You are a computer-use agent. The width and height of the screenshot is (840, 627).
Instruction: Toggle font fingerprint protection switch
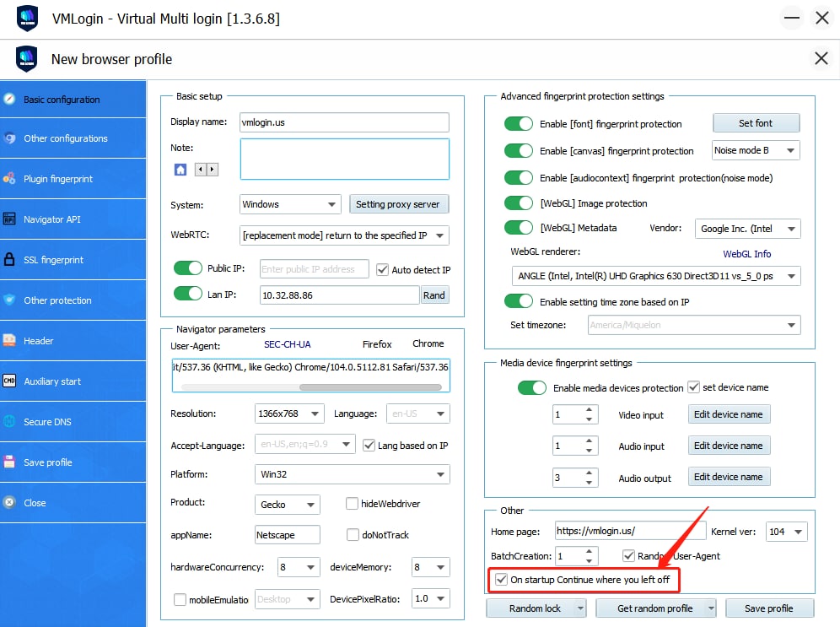pos(519,124)
